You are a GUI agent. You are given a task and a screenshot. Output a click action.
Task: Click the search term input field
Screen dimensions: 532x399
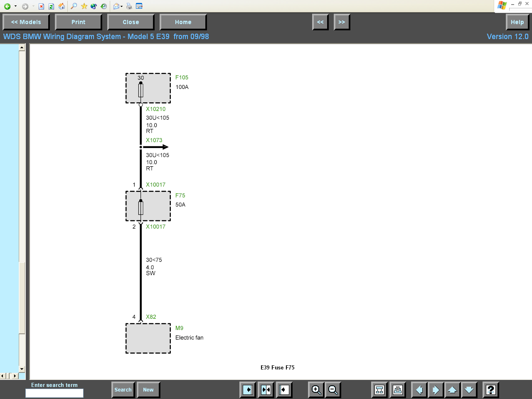(x=54, y=393)
